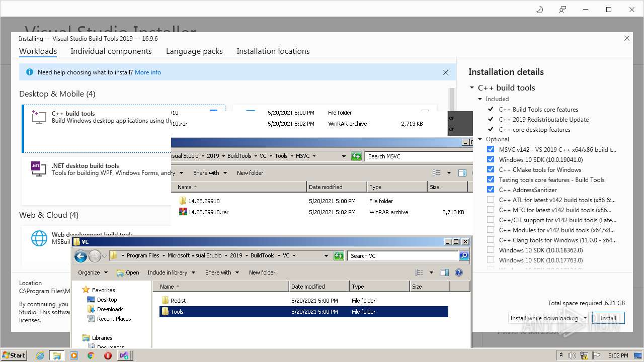Open Include in library dropdown in VC window
644x362 pixels.
click(171, 273)
